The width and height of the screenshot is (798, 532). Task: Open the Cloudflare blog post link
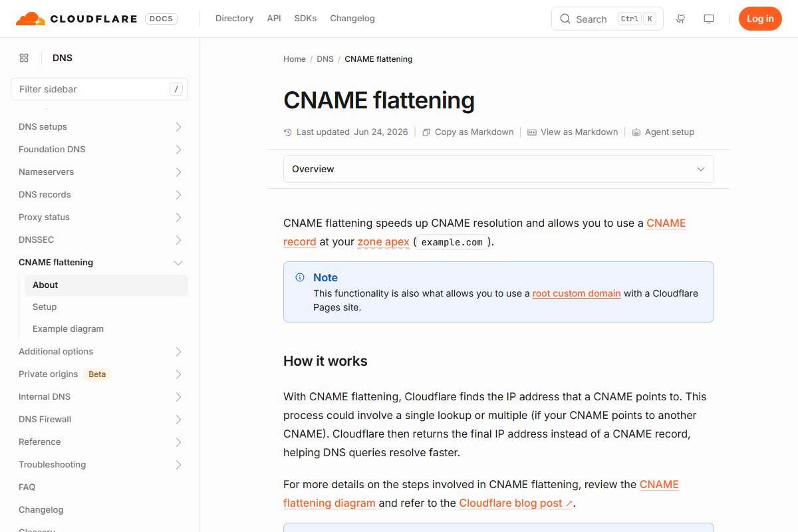tap(515, 503)
